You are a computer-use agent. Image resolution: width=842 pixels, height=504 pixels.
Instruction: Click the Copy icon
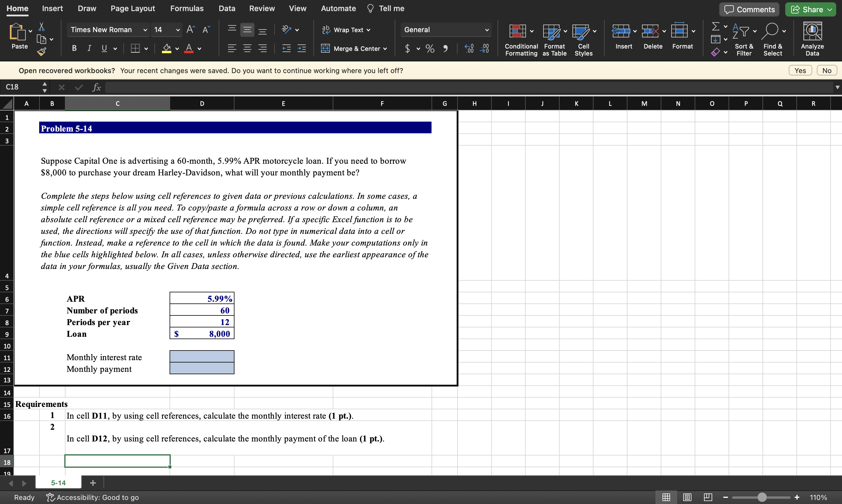(42, 39)
